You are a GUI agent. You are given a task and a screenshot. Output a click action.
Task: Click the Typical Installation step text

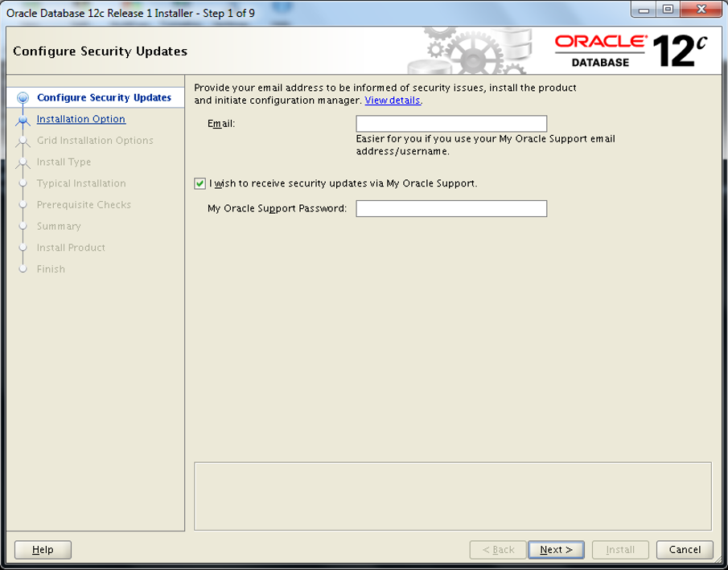pyautogui.click(x=81, y=183)
